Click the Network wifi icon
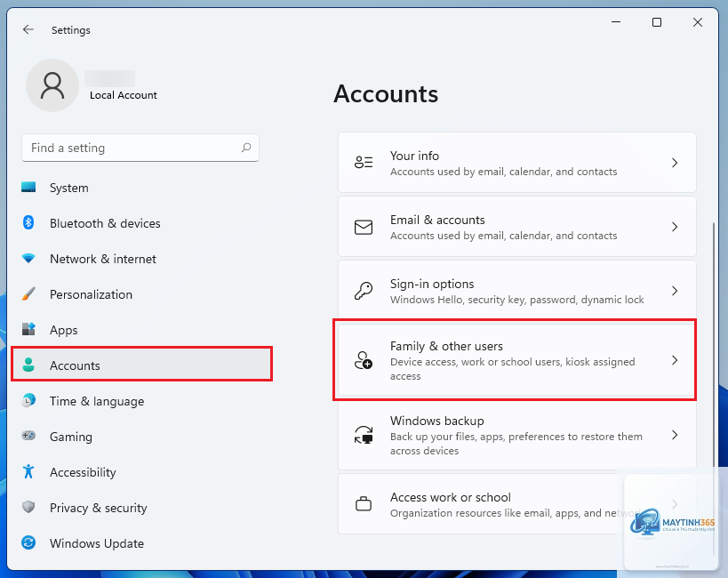The image size is (728, 578). [28, 259]
